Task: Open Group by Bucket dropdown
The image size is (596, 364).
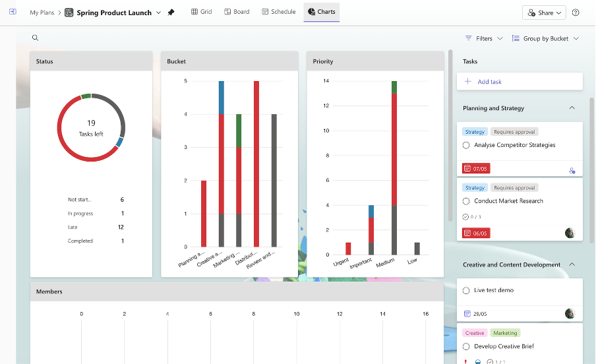Action: (x=545, y=38)
